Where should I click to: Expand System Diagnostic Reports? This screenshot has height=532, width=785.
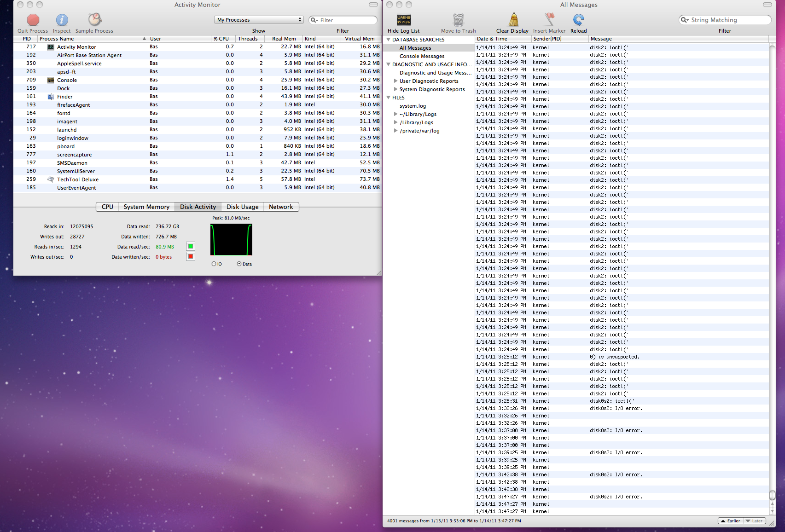pos(395,89)
